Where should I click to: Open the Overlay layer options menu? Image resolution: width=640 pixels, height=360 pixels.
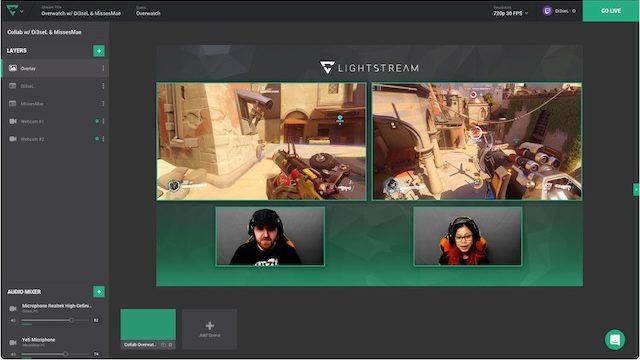103,68
